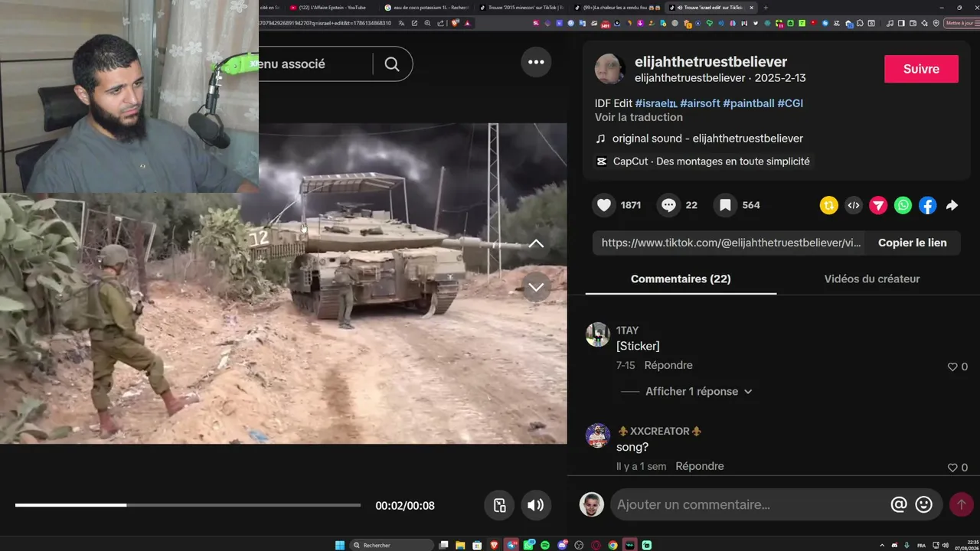
Task: Like the video with the heart icon
Action: (x=604, y=205)
